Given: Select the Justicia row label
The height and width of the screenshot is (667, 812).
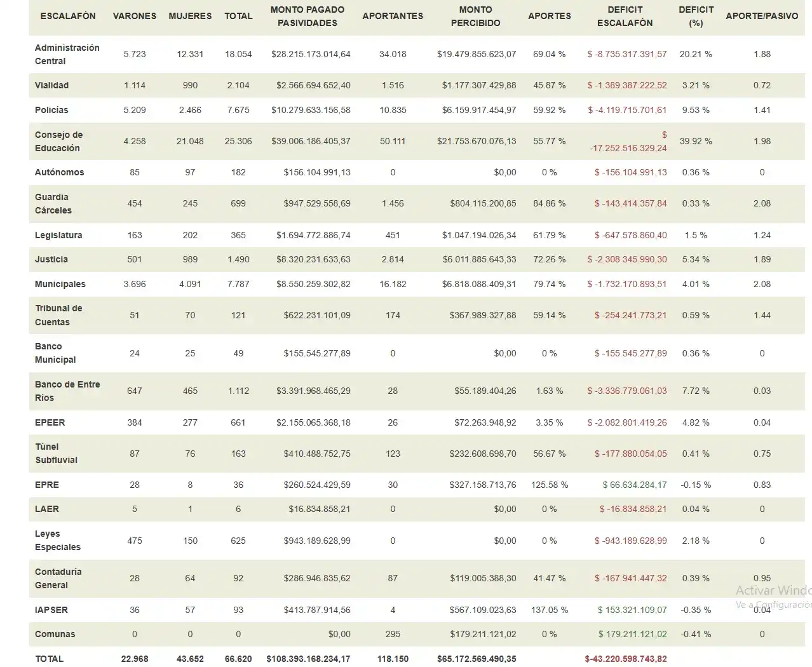Looking at the screenshot, I should (x=51, y=259).
